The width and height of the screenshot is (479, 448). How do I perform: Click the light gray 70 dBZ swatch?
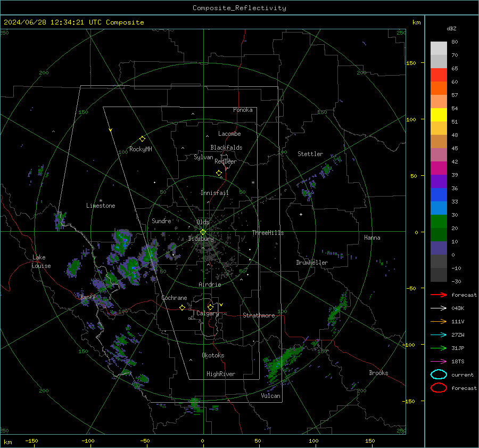point(439,48)
